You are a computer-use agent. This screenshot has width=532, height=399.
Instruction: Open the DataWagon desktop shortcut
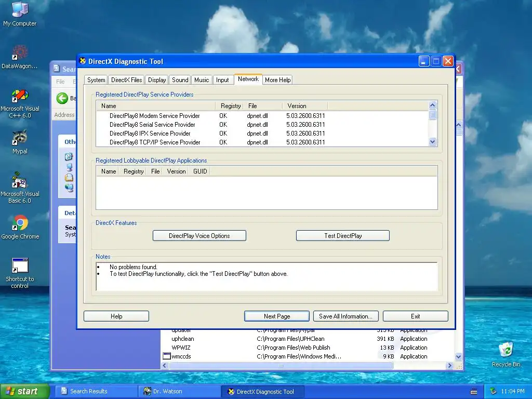tap(20, 56)
